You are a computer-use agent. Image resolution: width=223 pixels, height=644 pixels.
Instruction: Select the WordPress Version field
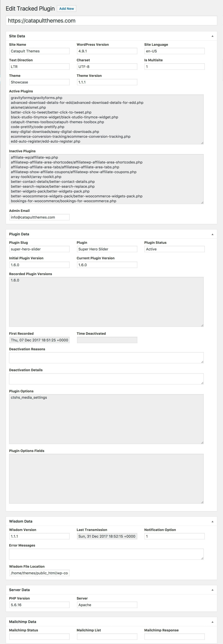point(107,51)
